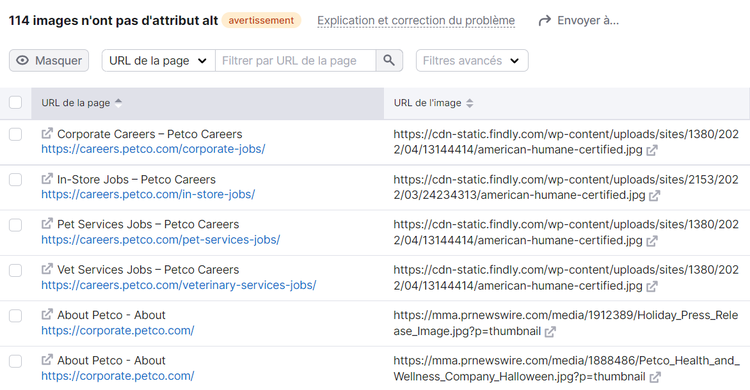Select the Holiday_Press_Release image URL text
Screen dimensions: 750x390
(x=566, y=323)
